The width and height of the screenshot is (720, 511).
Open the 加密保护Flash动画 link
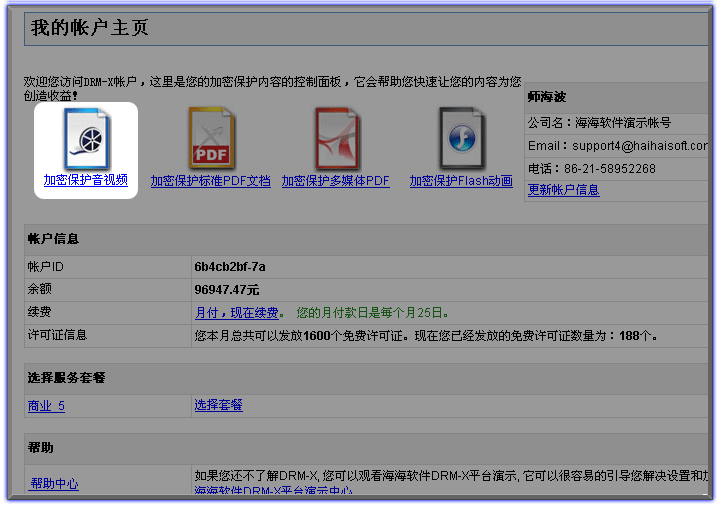tap(461, 181)
